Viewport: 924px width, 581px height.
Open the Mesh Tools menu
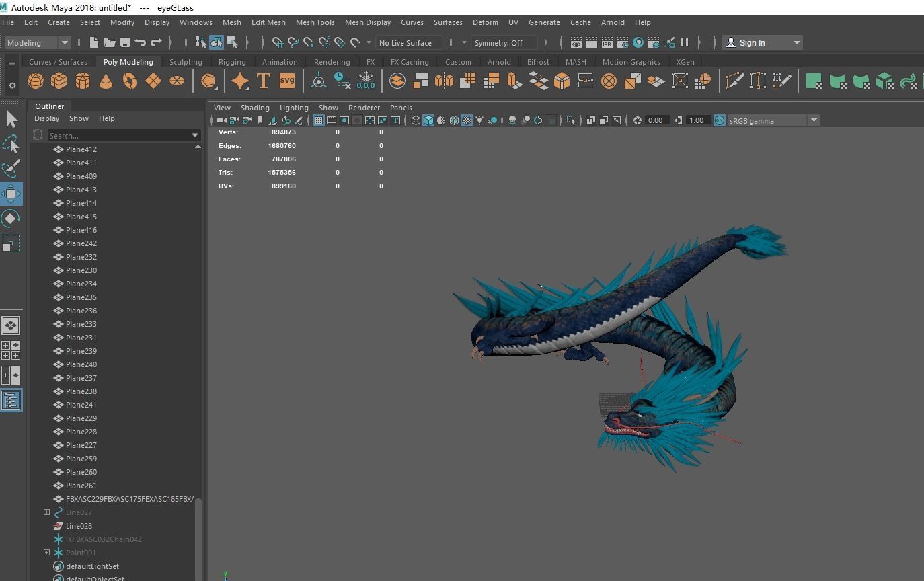pos(315,22)
